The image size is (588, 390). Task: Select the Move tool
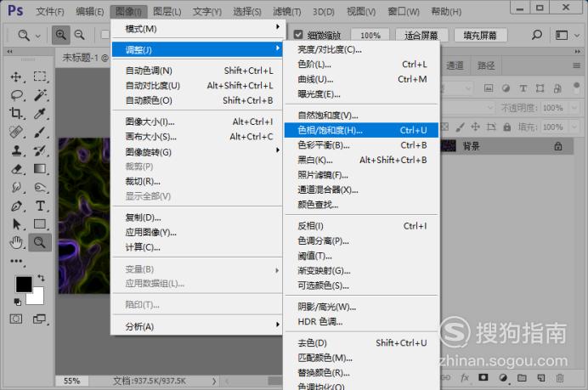point(16,76)
